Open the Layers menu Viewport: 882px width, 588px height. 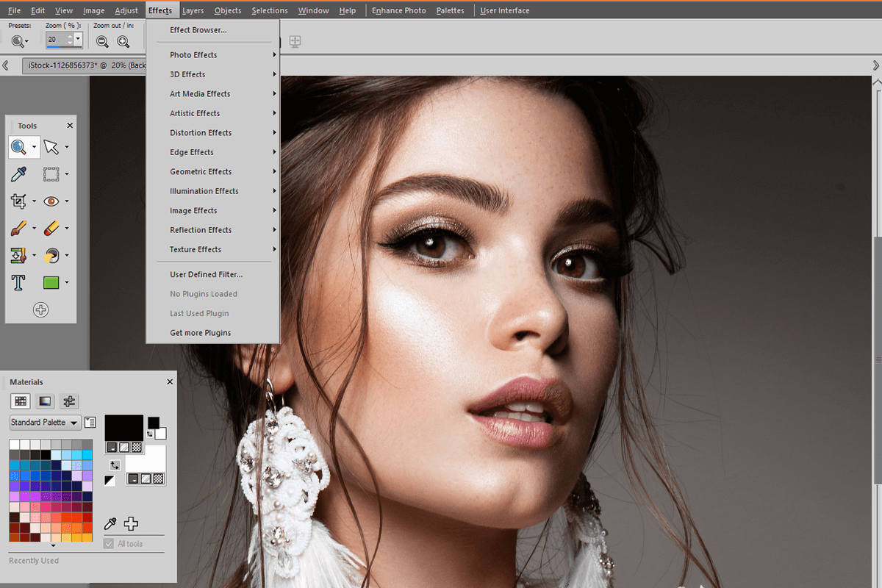[x=193, y=10]
